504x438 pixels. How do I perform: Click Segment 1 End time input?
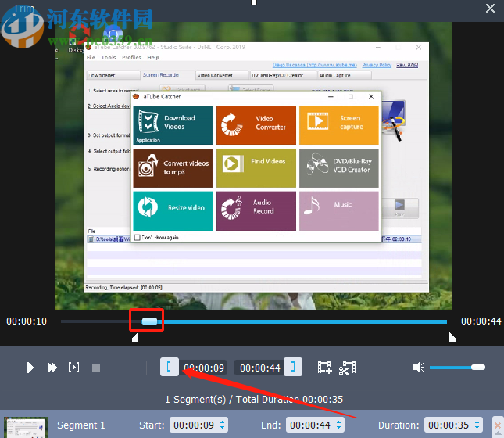coord(315,425)
